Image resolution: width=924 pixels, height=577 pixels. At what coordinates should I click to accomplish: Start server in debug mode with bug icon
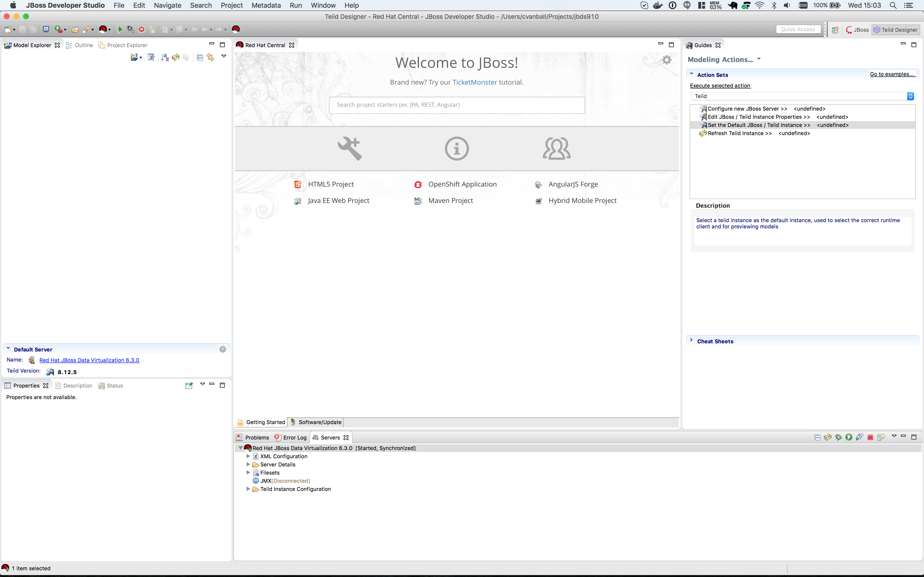point(838,437)
